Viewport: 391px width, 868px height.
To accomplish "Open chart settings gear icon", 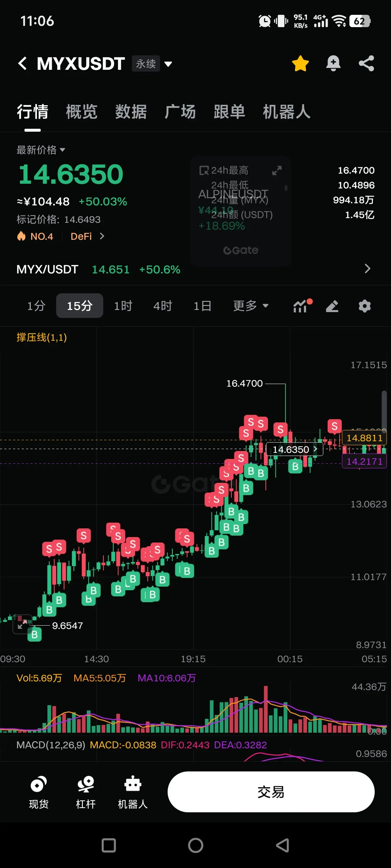I will 365,306.
